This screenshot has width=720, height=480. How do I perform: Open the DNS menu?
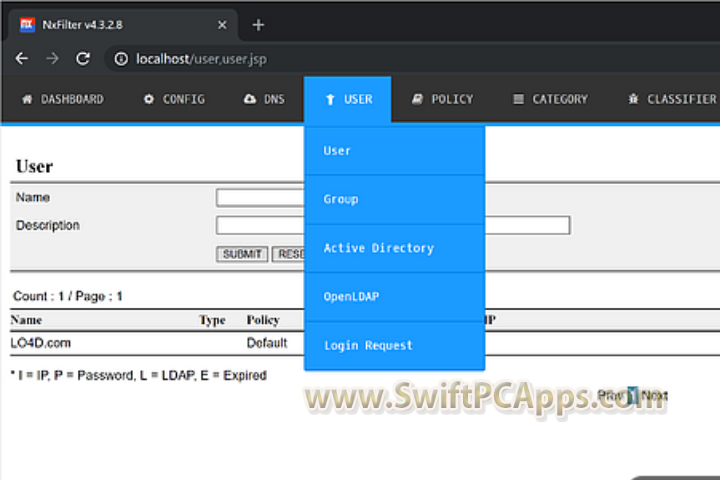264,99
